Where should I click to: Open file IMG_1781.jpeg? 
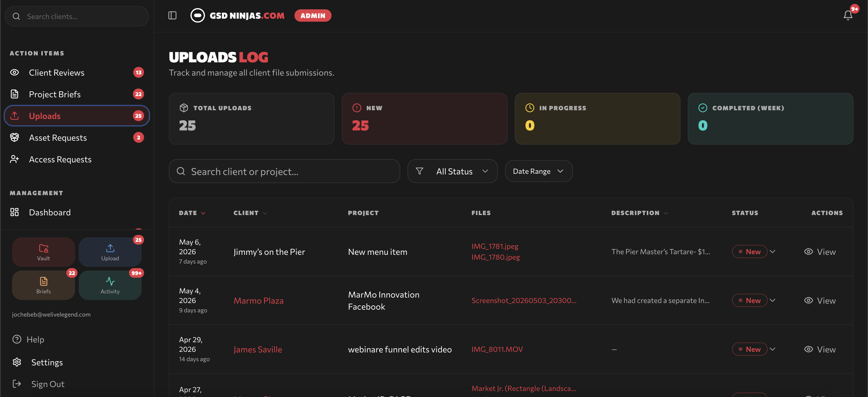495,246
